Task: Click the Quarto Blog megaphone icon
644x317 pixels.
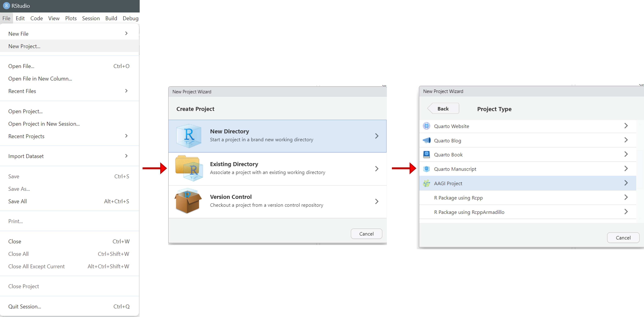Action: [426, 140]
